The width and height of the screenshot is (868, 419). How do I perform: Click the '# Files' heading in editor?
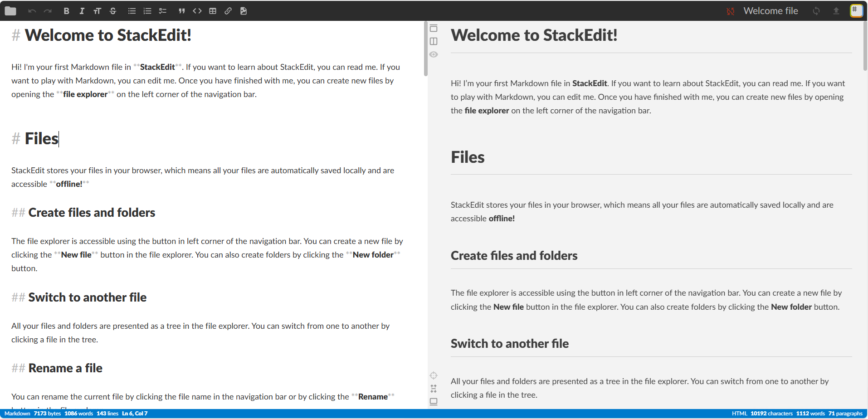pos(35,139)
